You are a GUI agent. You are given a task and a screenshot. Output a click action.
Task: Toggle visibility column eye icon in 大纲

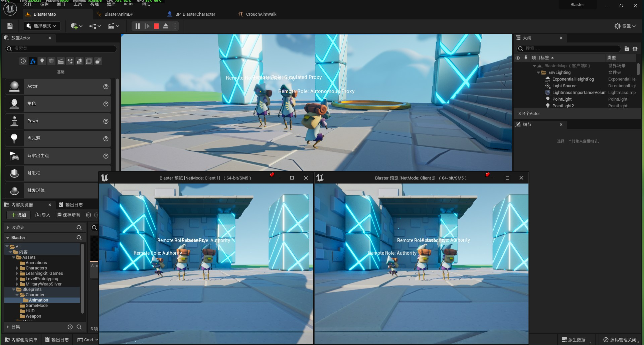tap(518, 58)
